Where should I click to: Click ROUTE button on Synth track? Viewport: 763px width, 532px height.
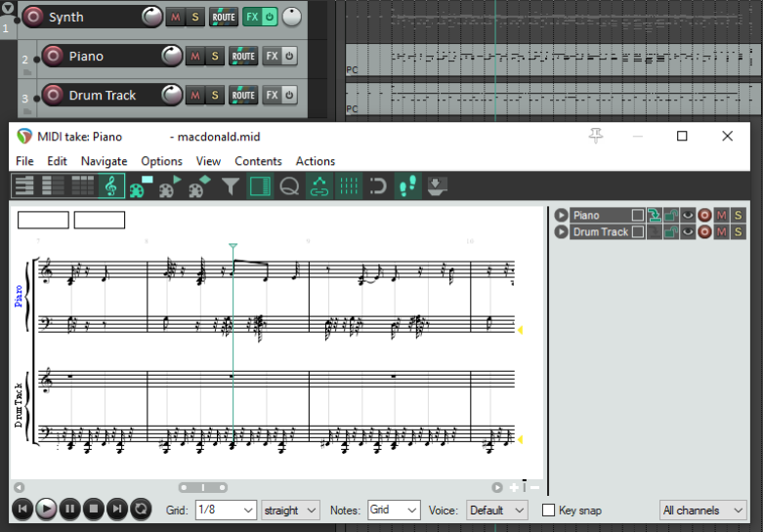[224, 17]
